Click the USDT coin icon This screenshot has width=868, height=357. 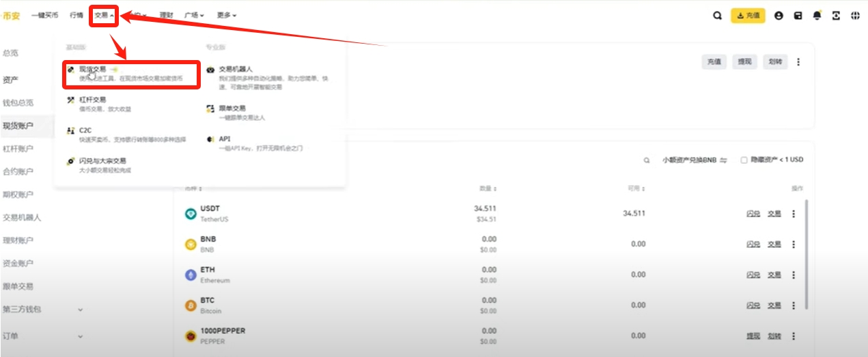pyautogui.click(x=191, y=214)
